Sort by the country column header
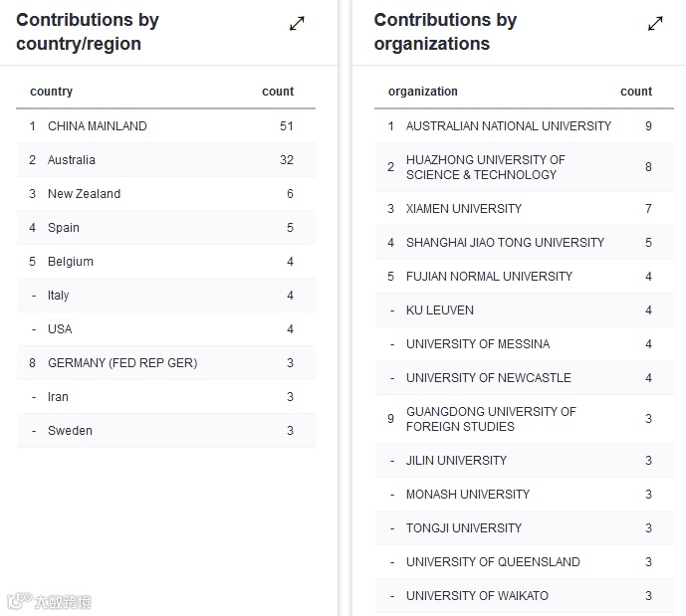686x616 pixels. click(x=52, y=92)
